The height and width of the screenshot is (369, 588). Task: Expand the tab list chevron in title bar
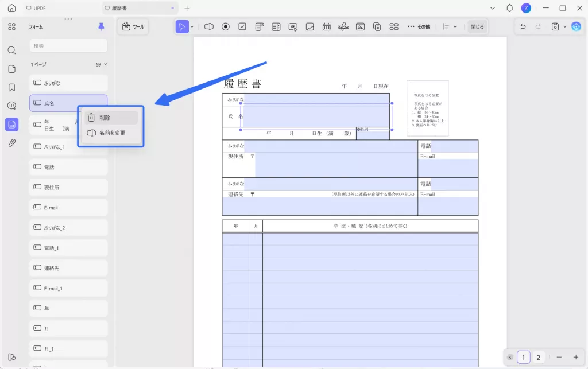pos(493,8)
